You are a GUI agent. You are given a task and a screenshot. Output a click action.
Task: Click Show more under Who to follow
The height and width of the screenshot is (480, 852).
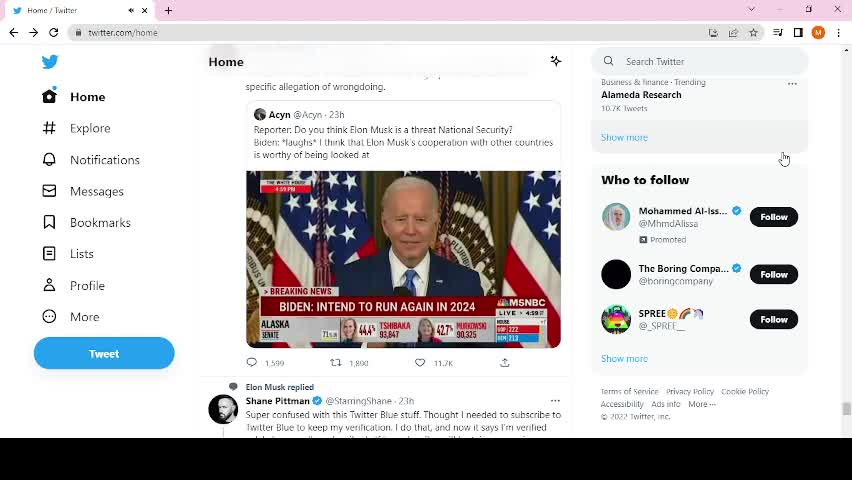(624, 358)
